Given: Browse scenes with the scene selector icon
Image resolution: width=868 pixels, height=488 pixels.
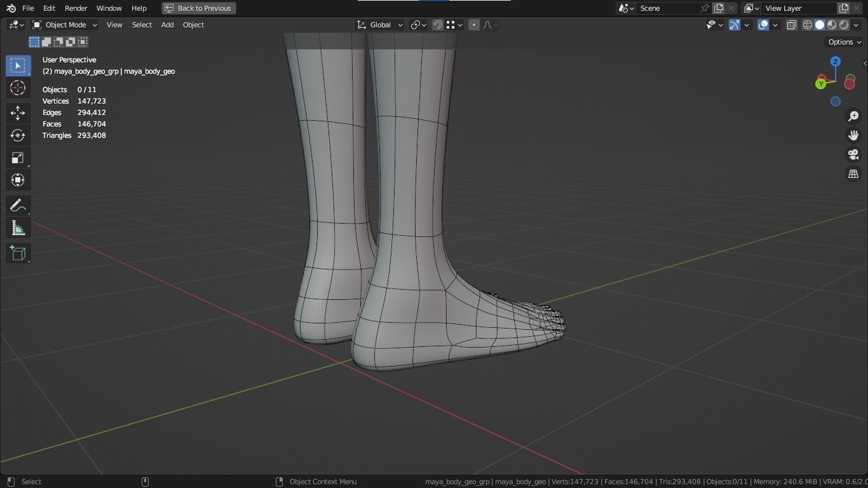Looking at the screenshot, I should coord(627,8).
